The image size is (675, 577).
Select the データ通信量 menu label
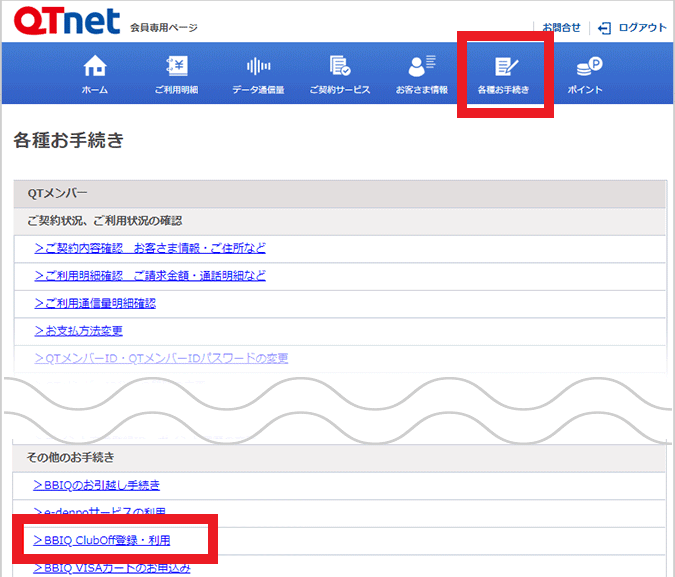tap(258, 90)
